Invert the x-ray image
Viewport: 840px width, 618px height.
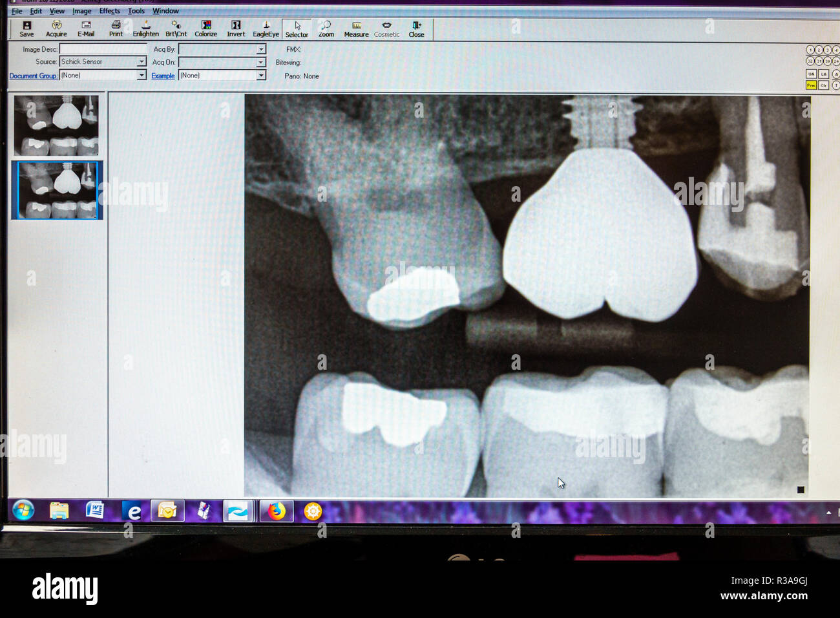coord(236,29)
